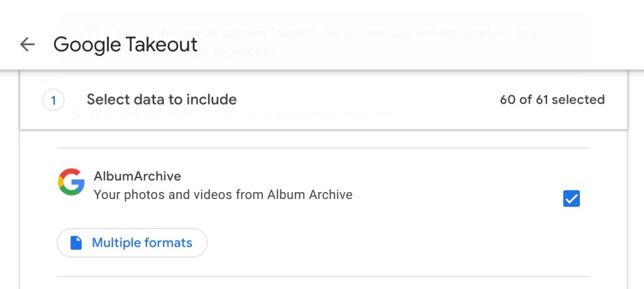Click the faded file icon behind step header
The height and width of the screenshot is (289, 644).
pyautogui.click(x=76, y=115)
